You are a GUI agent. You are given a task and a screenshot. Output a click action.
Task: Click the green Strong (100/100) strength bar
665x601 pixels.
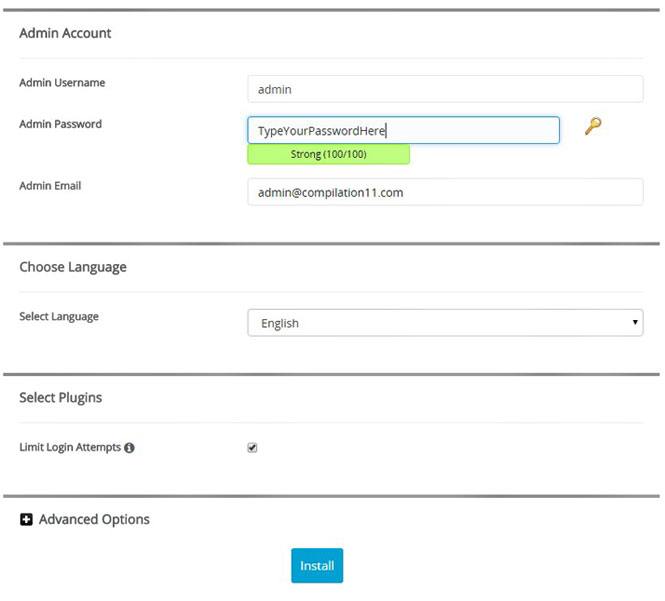coord(328,155)
